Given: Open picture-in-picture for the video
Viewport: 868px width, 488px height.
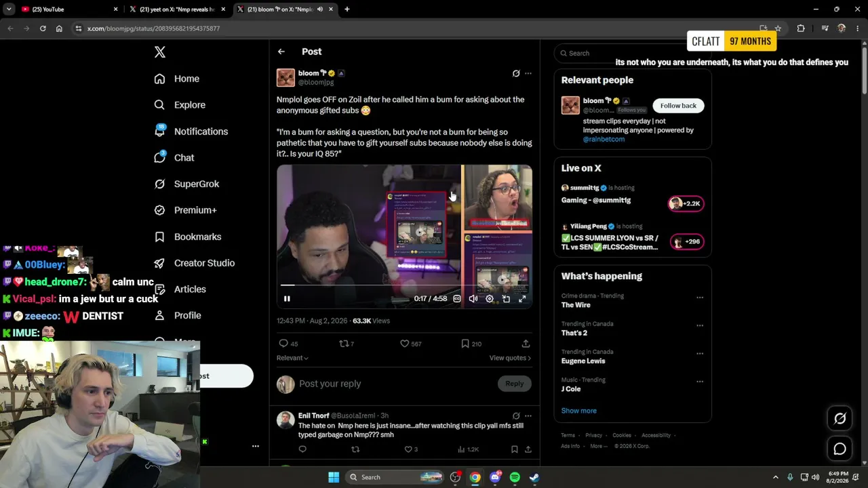Looking at the screenshot, I should [x=506, y=299].
